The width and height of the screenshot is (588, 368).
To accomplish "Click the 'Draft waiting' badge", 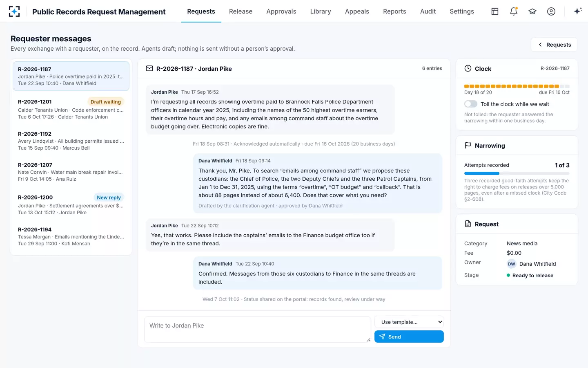I will click(x=106, y=102).
